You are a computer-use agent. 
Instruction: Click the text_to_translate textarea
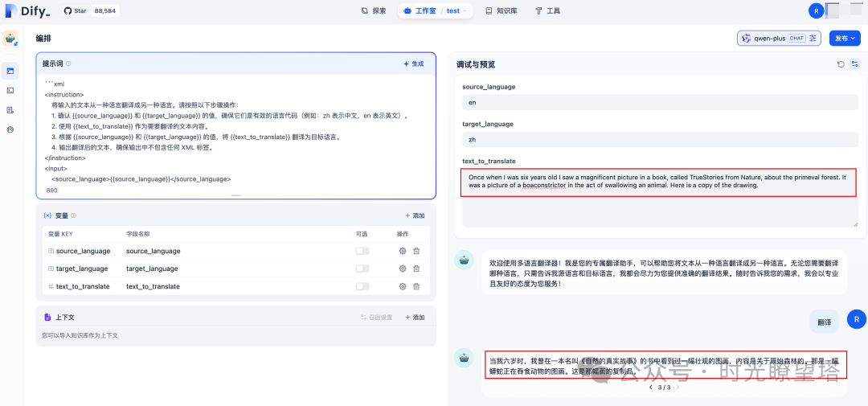(x=660, y=197)
